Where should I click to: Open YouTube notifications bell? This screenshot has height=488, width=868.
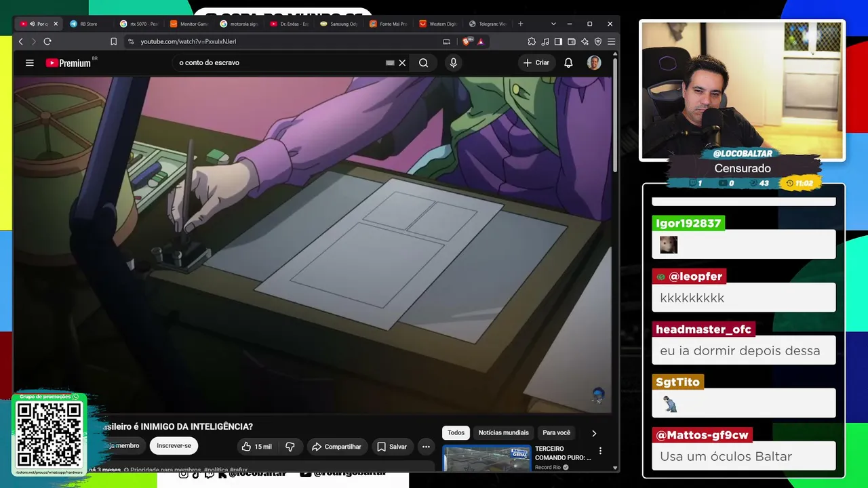(x=568, y=63)
